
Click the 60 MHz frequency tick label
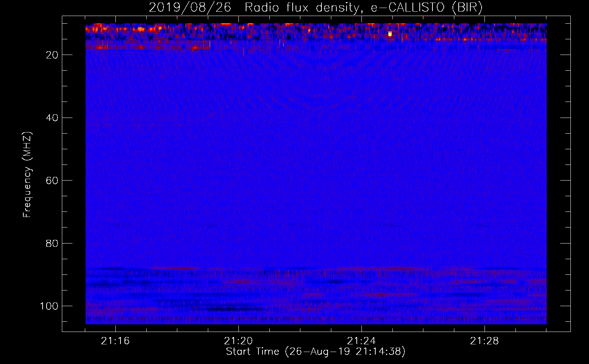pyautogui.click(x=52, y=181)
